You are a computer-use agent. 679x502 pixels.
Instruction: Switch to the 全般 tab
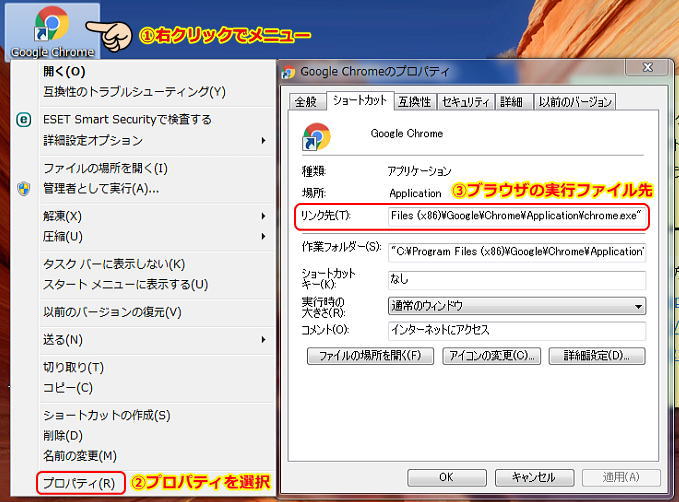point(305,101)
